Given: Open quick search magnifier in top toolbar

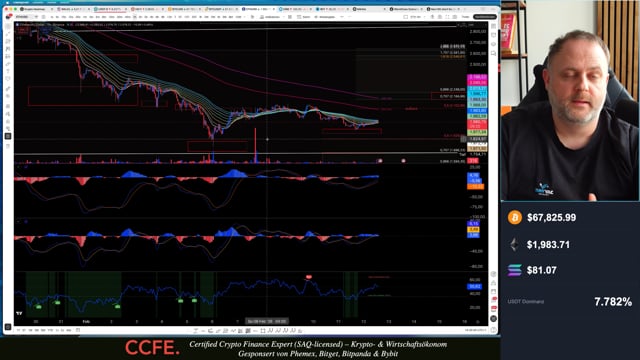Looking at the screenshot, I should click(432, 17).
